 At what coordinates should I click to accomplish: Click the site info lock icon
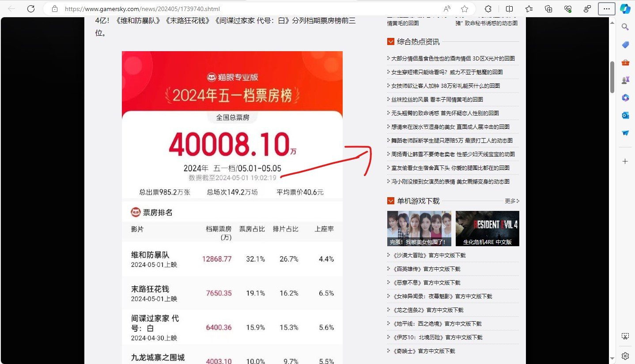point(55,9)
